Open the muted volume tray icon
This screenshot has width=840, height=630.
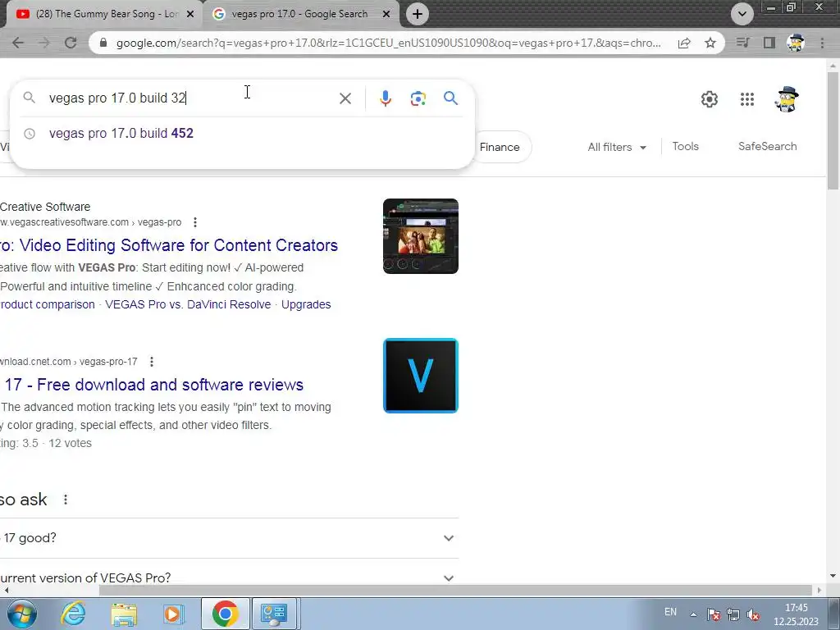click(753, 614)
